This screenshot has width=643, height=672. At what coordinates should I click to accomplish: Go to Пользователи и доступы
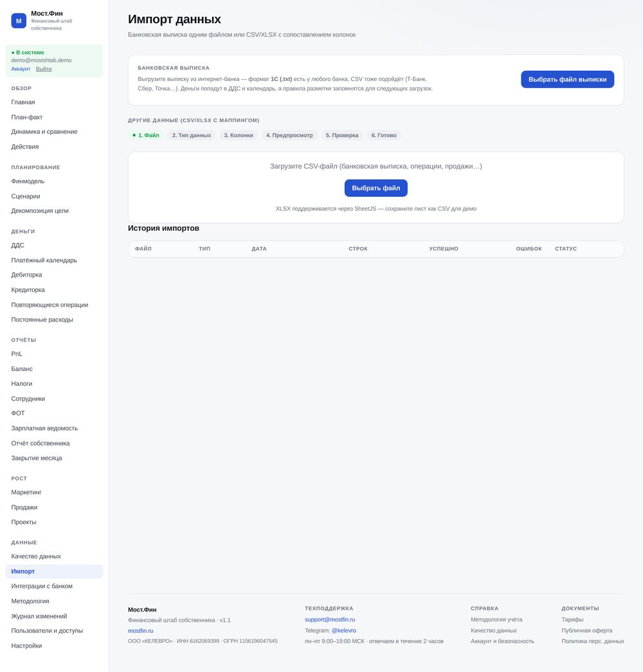click(55, 631)
